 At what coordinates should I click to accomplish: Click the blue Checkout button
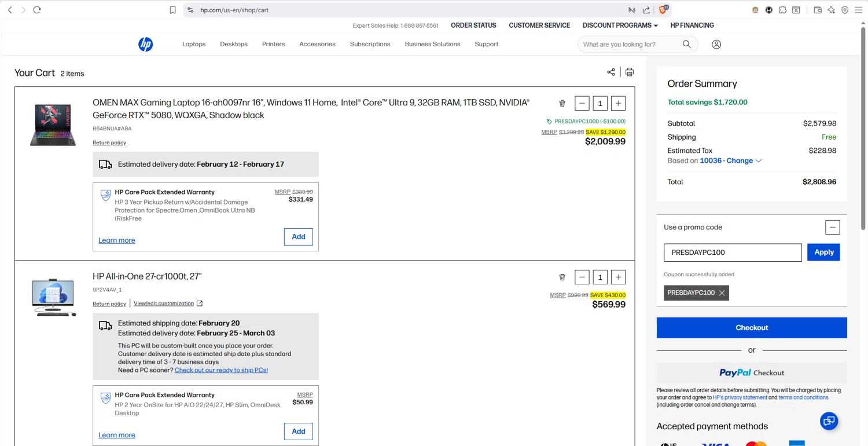752,328
